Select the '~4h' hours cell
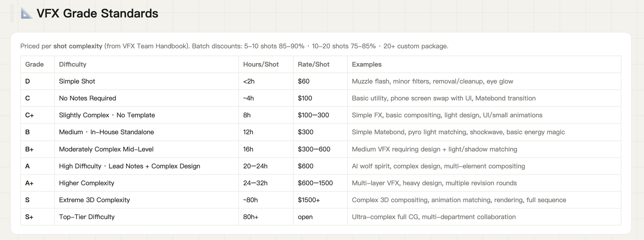The width and height of the screenshot is (644, 240). tap(266, 98)
